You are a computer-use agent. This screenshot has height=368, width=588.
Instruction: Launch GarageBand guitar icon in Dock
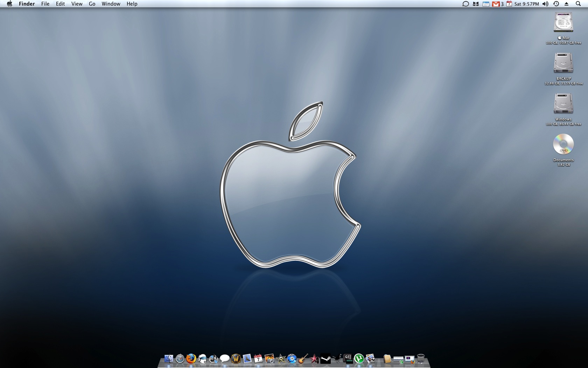303,359
